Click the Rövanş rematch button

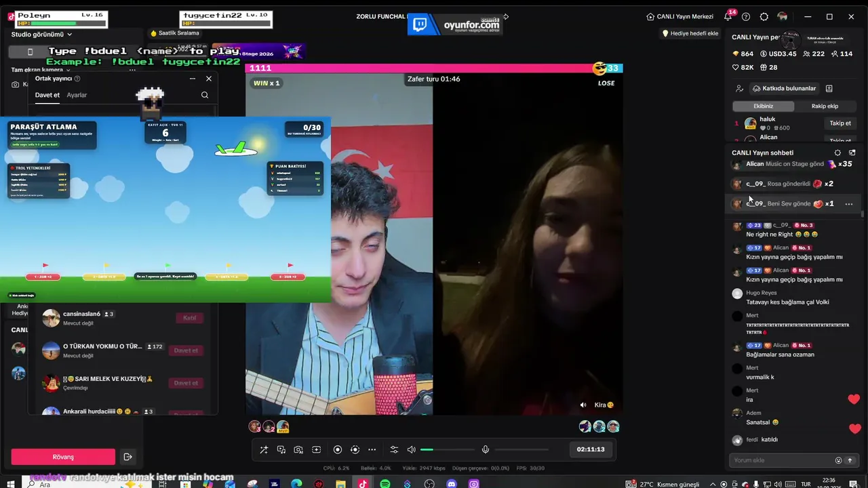[x=63, y=457]
